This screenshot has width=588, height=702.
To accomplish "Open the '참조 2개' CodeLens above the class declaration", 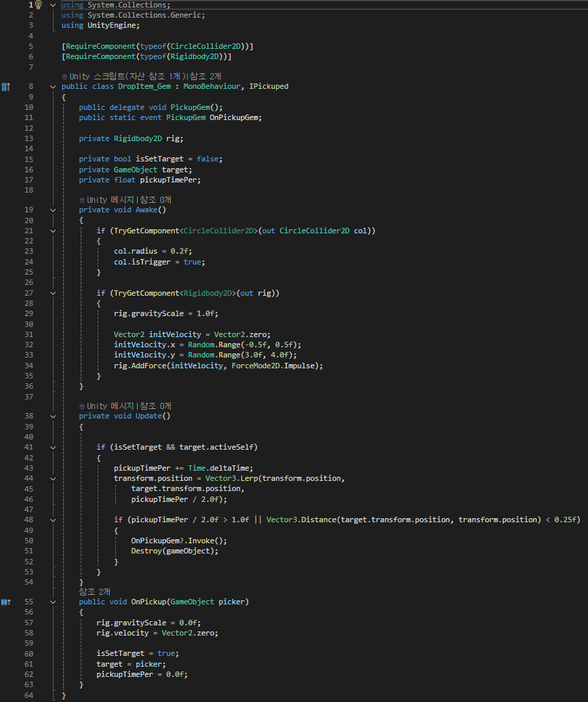I will 205,77.
